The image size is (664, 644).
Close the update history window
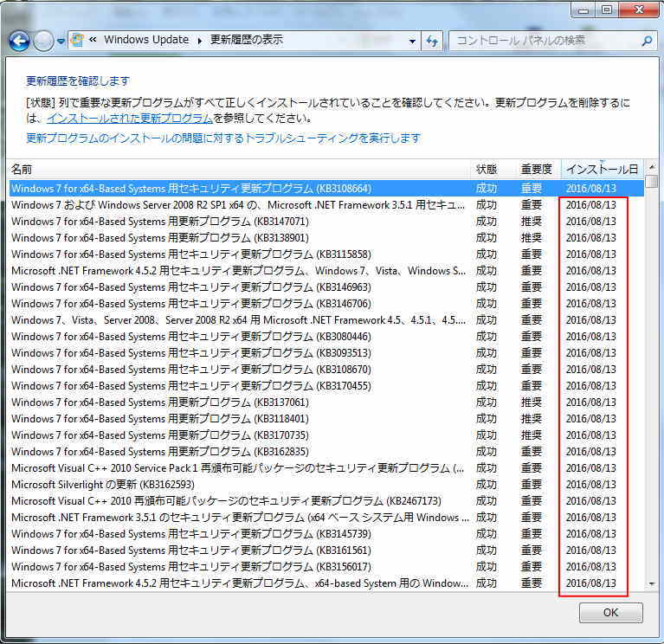click(639, 10)
